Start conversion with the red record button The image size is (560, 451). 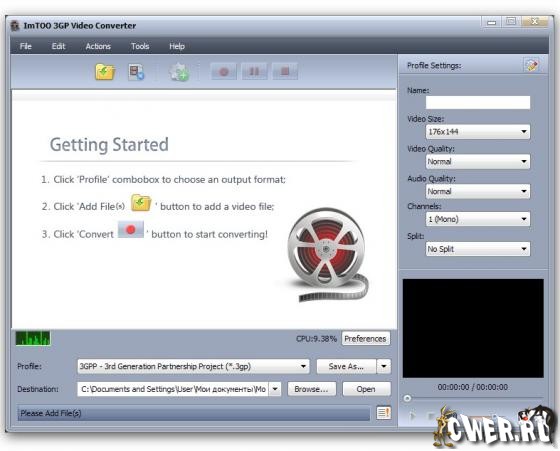pos(224,71)
